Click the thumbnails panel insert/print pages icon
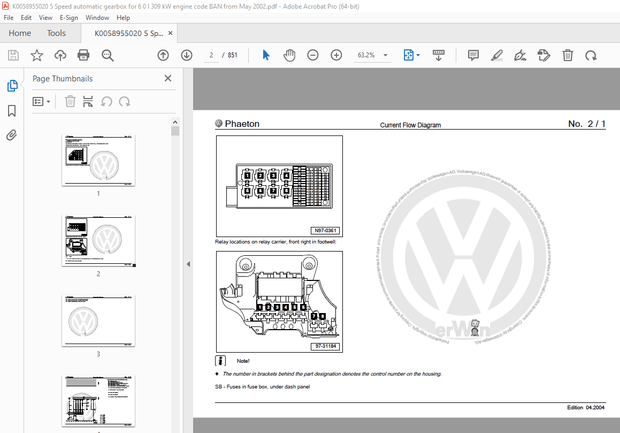 tap(88, 102)
